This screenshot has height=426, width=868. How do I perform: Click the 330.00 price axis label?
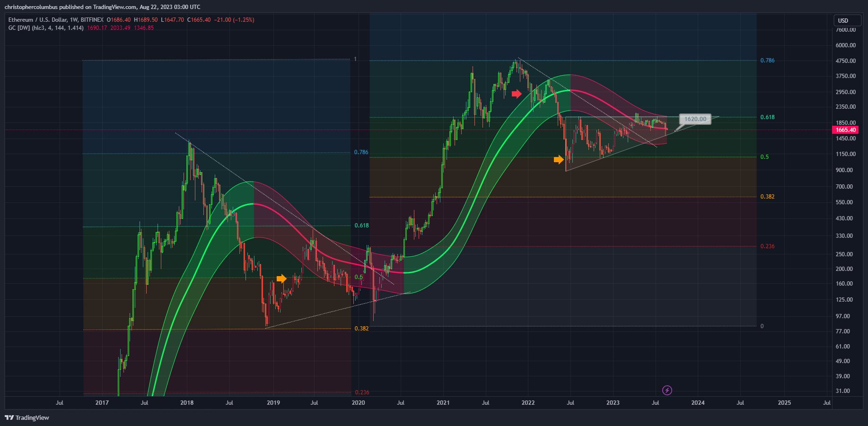(844, 235)
